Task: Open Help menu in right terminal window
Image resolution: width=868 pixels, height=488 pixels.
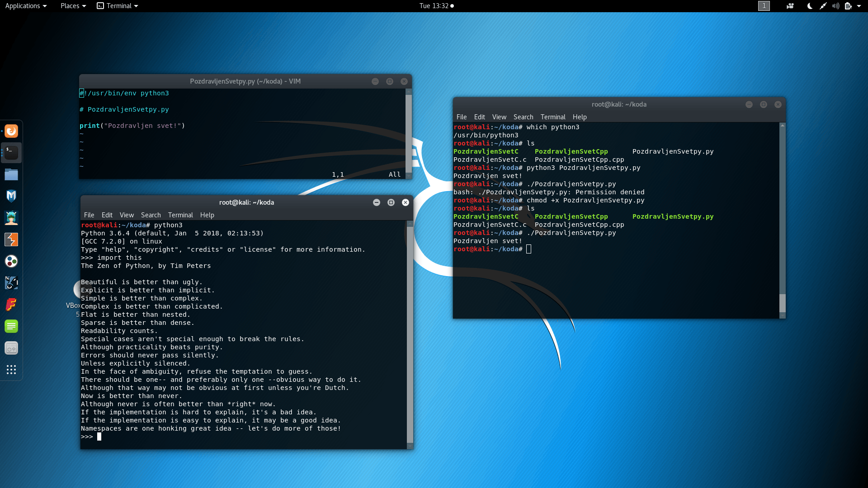Action: (579, 117)
